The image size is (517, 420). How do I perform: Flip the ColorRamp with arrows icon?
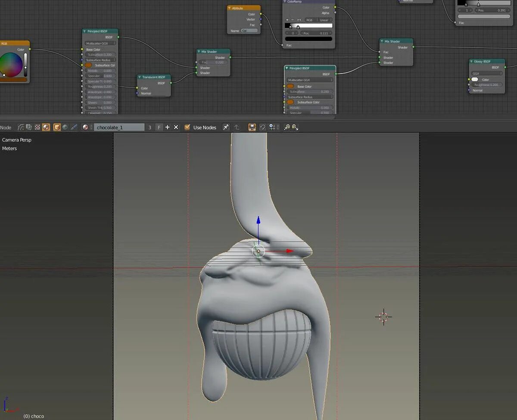click(299, 20)
